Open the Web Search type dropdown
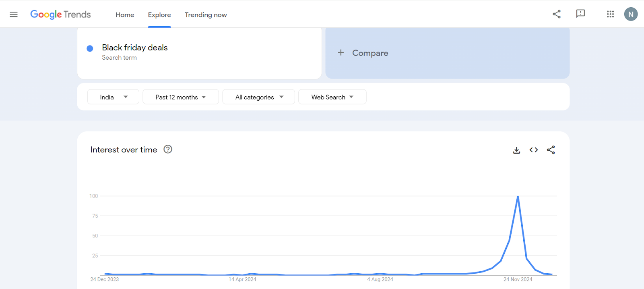This screenshot has width=644, height=289. click(x=332, y=97)
